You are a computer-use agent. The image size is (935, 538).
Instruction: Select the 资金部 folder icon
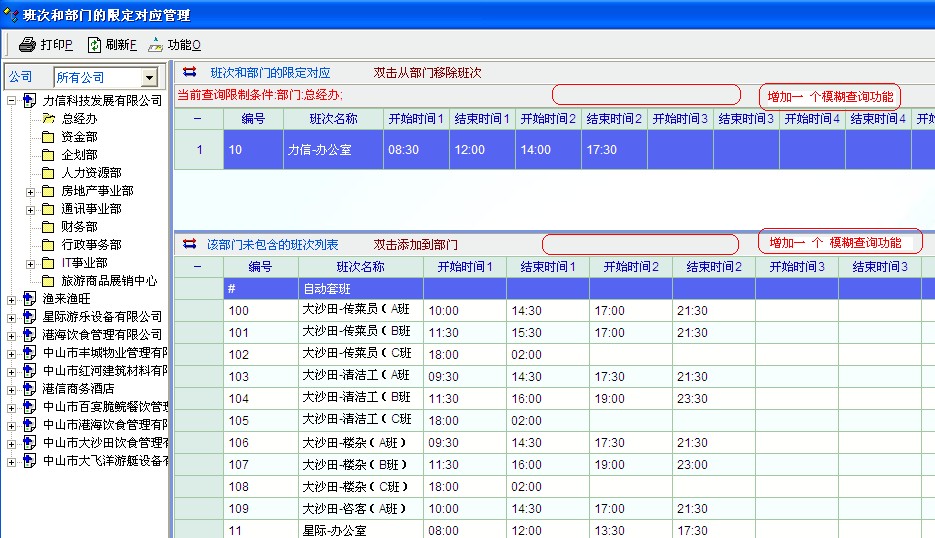[x=48, y=137]
